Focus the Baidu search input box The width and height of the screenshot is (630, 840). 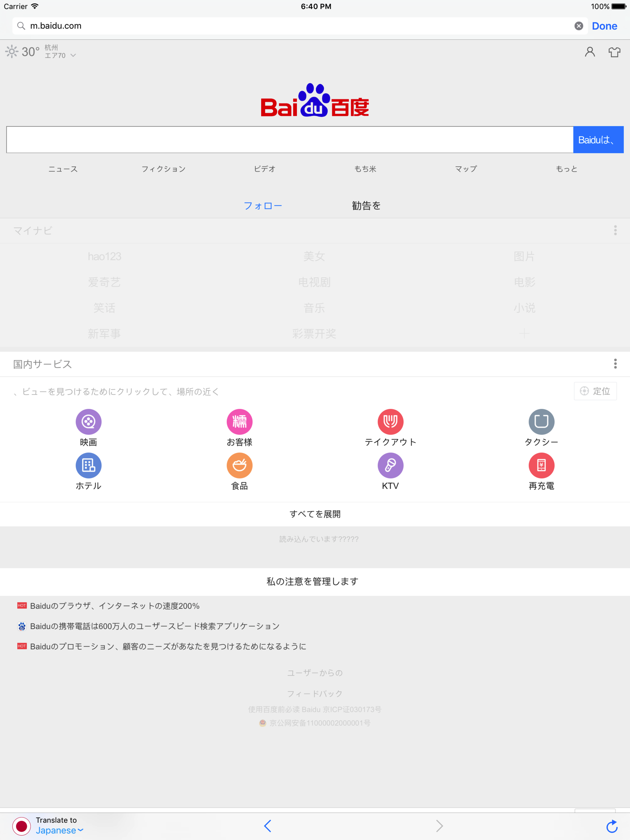point(289,140)
